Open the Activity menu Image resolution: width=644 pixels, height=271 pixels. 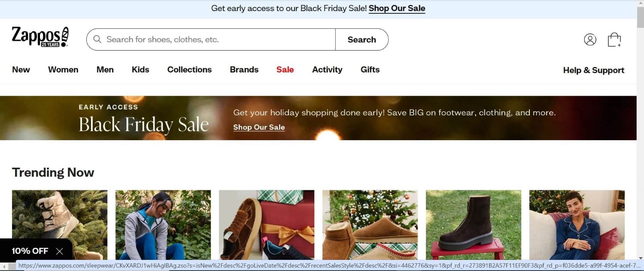point(327,69)
